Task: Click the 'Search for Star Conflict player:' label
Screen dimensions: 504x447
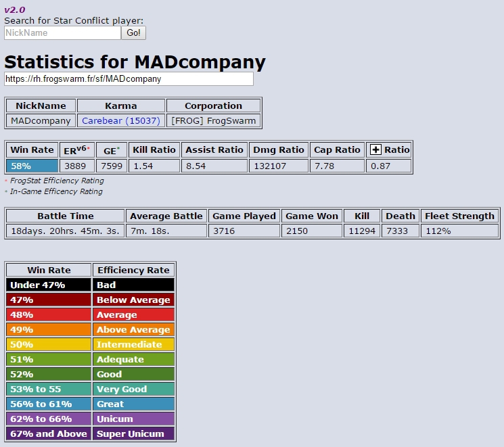Action: coord(74,20)
